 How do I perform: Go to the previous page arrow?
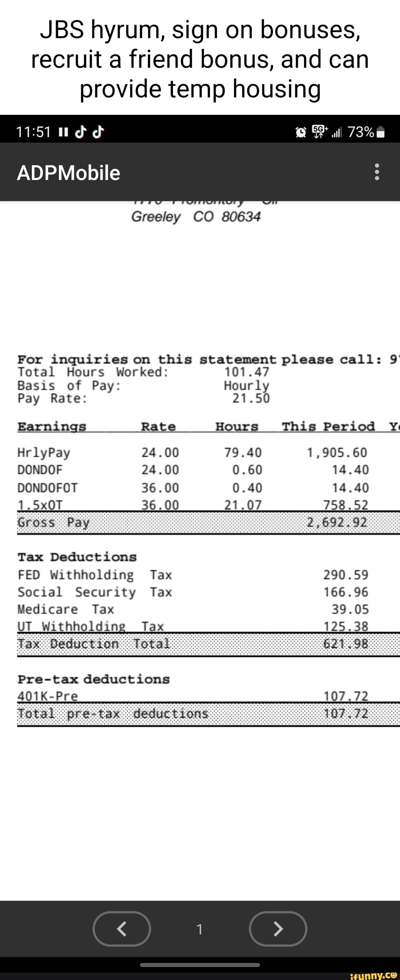[x=122, y=929]
